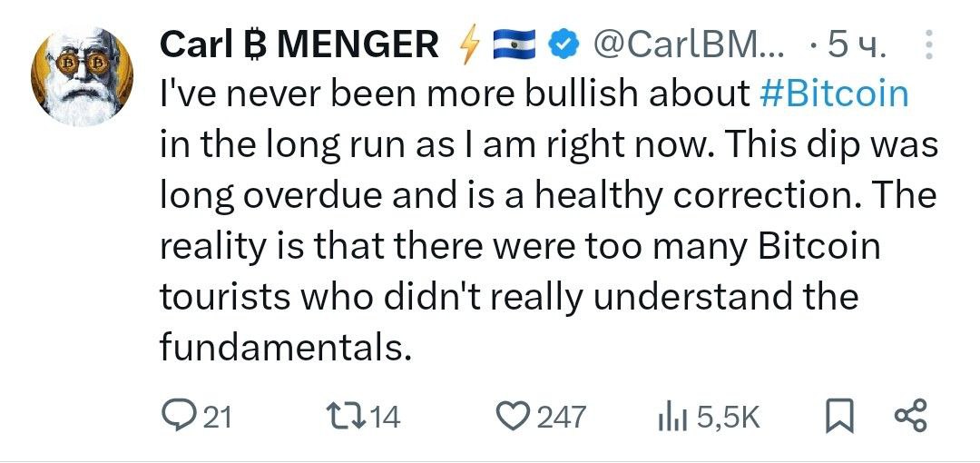Click the Carl ₿ MENGER display name
Viewport: 980px width, 463px height.
click(299, 44)
